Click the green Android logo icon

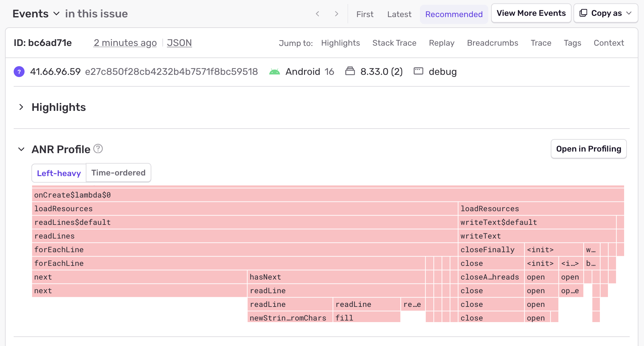point(274,72)
